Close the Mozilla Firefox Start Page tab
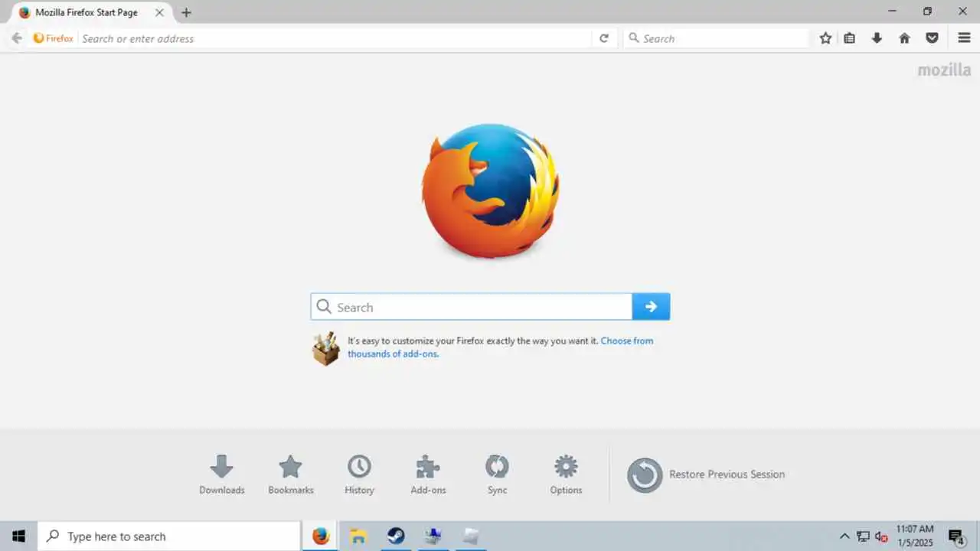980x551 pixels. (x=159, y=12)
